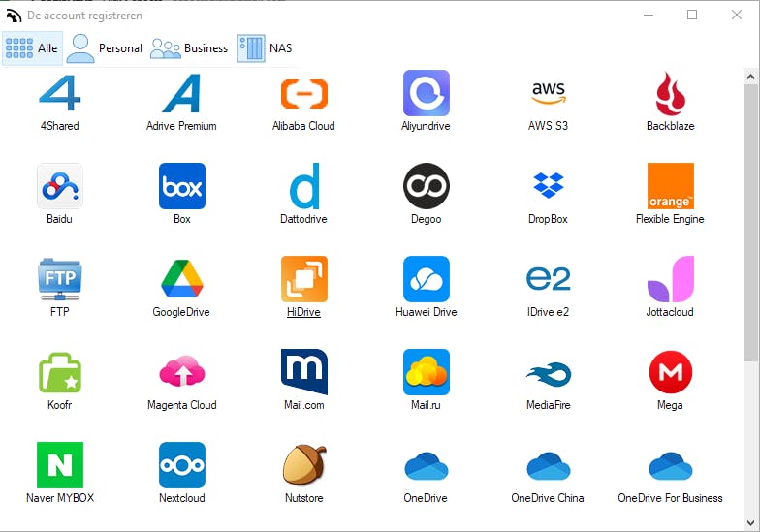Choose Dattodrive letter d icon
Screen dimensions: 760x532
pos(304,186)
